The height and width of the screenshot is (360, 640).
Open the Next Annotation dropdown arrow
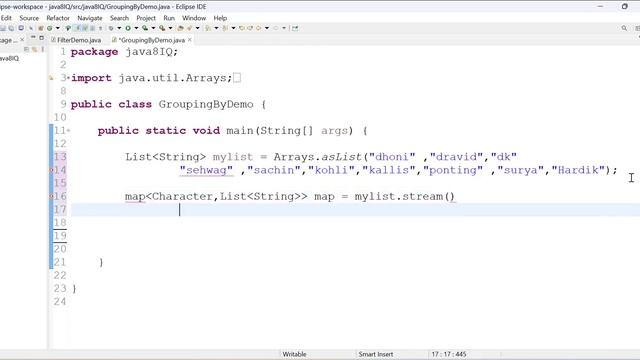coord(216,28)
